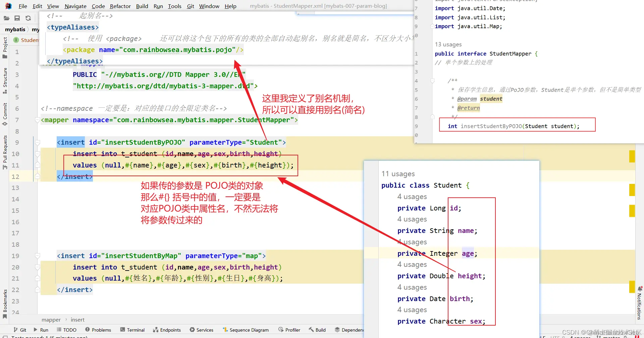Screen dimensions: 644x338
Task: Open the Build menu
Action: click(142, 6)
